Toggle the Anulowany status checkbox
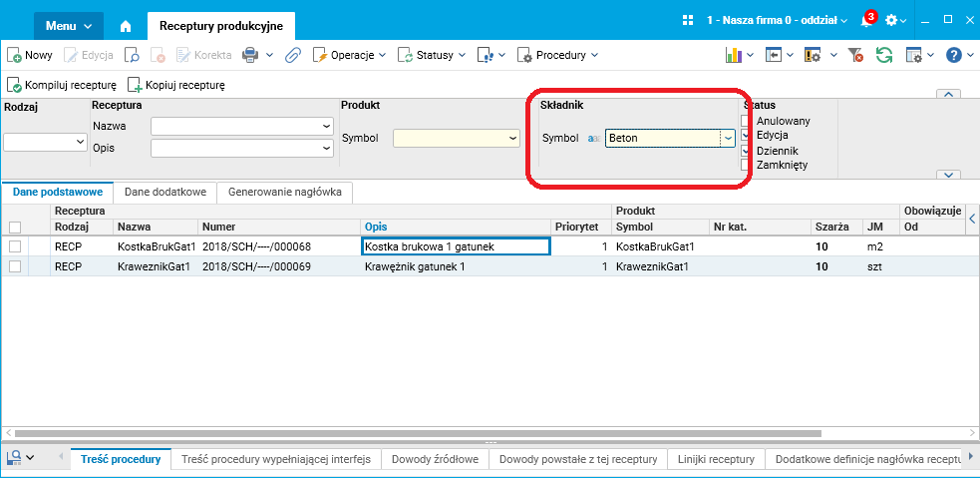The width and height of the screenshot is (980, 478). click(745, 120)
